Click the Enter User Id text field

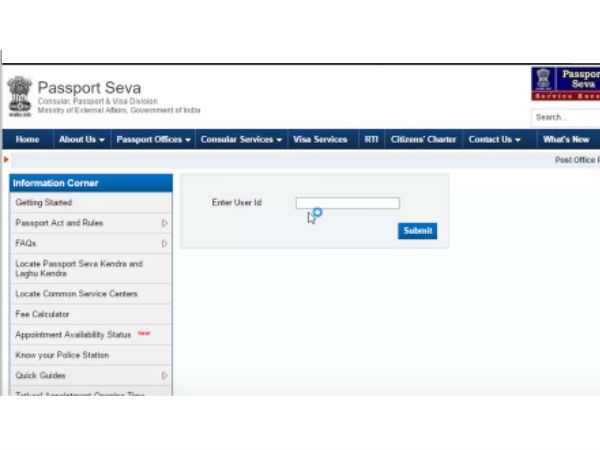coord(347,203)
